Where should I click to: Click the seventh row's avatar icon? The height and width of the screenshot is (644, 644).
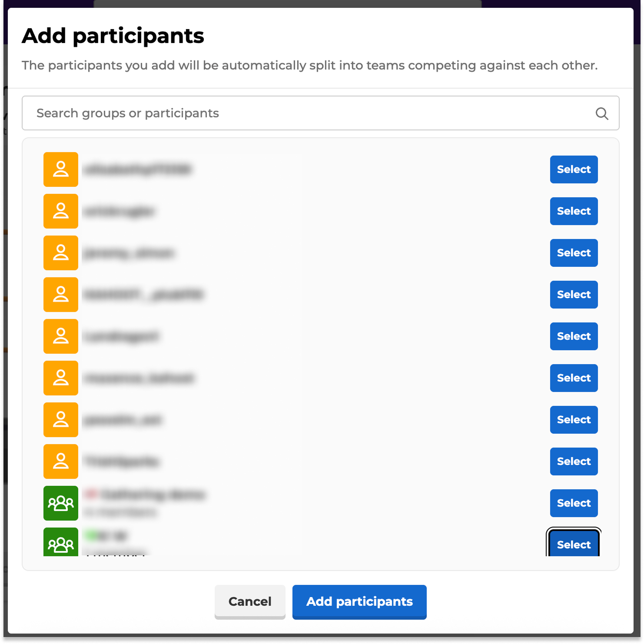pos(60,420)
